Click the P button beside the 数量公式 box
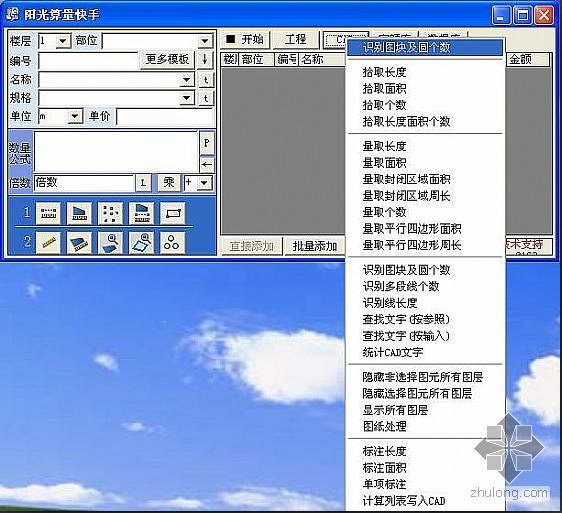Viewport: 562px width, 513px height. click(206, 143)
